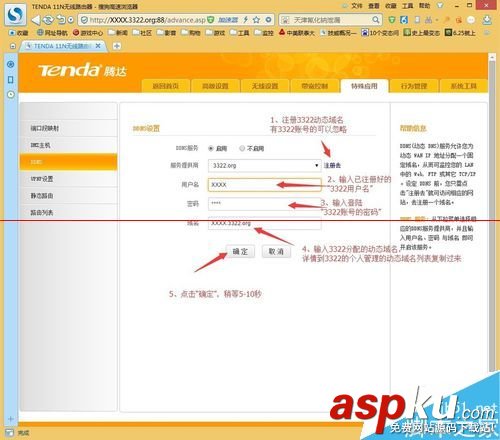Click the download arrow icon
500x440 pixels.
pos(487,20)
